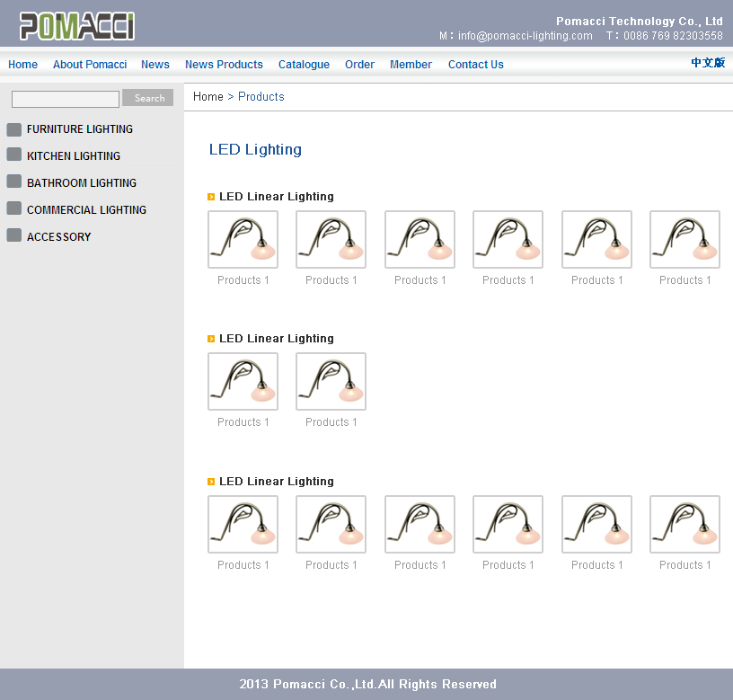
Task: Click the gray square icon beside Bathroom Lighting
Action: tap(13, 182)
